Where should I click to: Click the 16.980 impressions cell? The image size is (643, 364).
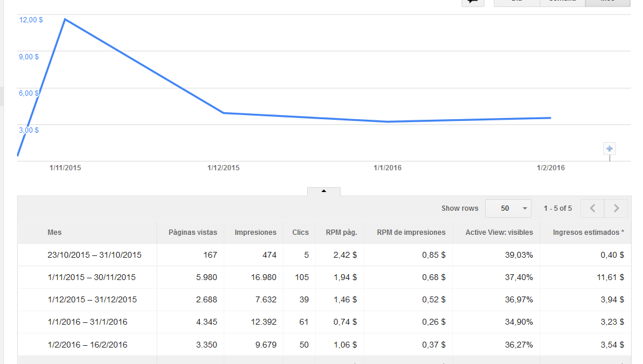pos(264,277)
